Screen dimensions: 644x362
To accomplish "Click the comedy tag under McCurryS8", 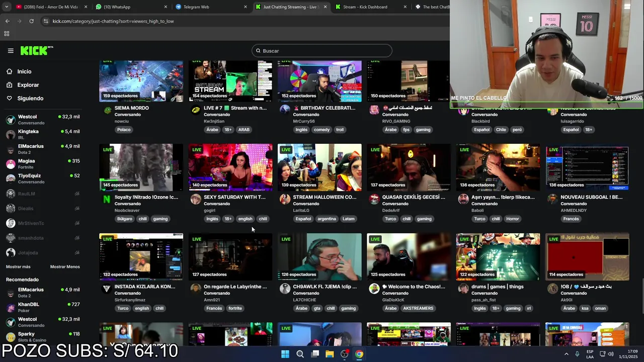I will [321, 130].
